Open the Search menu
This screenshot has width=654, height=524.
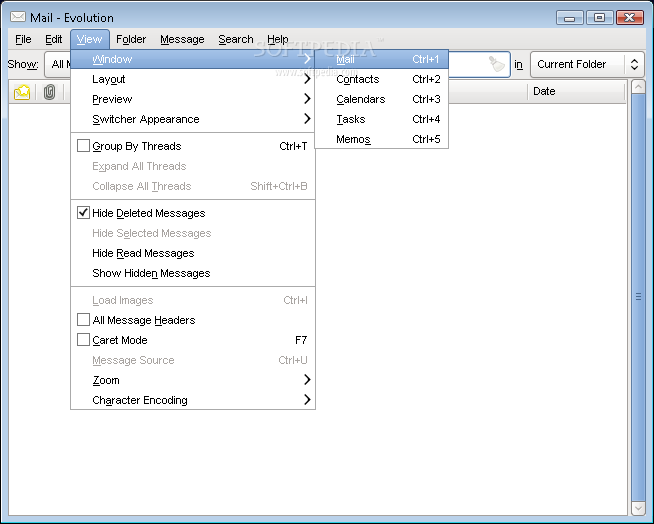pyautogui.click(x=236, y=39)
